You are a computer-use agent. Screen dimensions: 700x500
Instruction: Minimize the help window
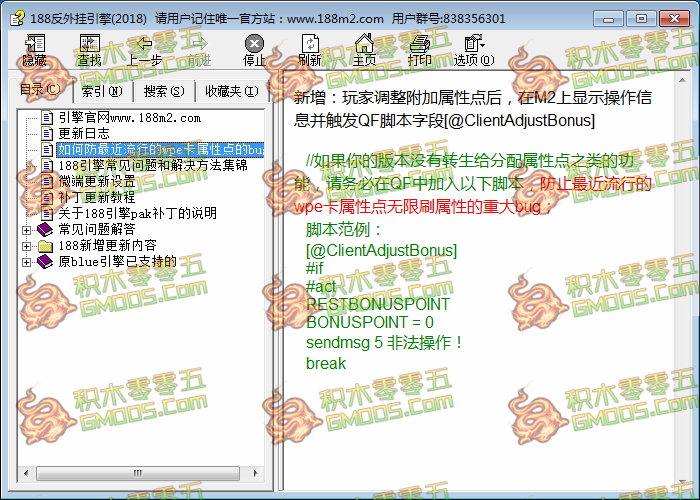[608, 19]
